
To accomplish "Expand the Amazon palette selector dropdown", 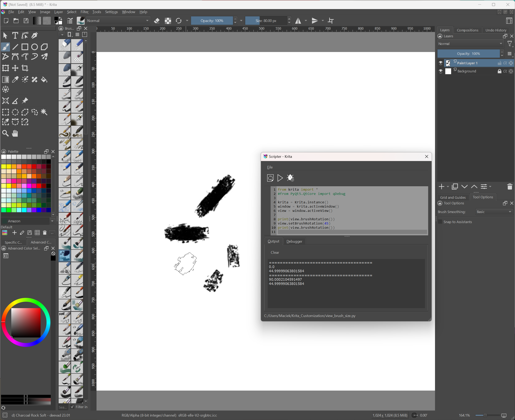I will click(x=52, y=221).
